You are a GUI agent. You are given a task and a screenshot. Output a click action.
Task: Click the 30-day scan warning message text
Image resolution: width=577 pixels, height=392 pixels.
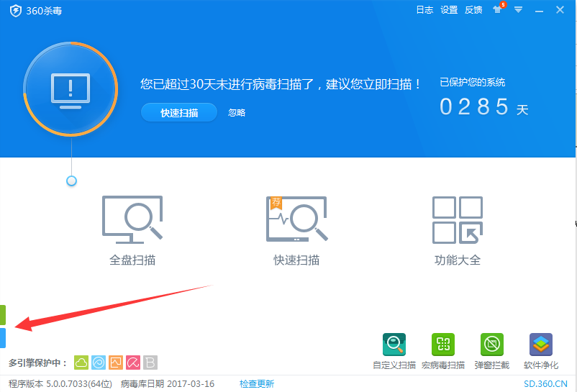281,84
